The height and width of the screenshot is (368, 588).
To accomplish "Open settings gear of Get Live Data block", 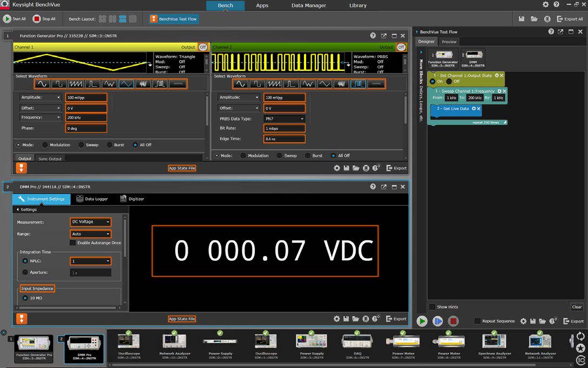I will tap(474, 109).
